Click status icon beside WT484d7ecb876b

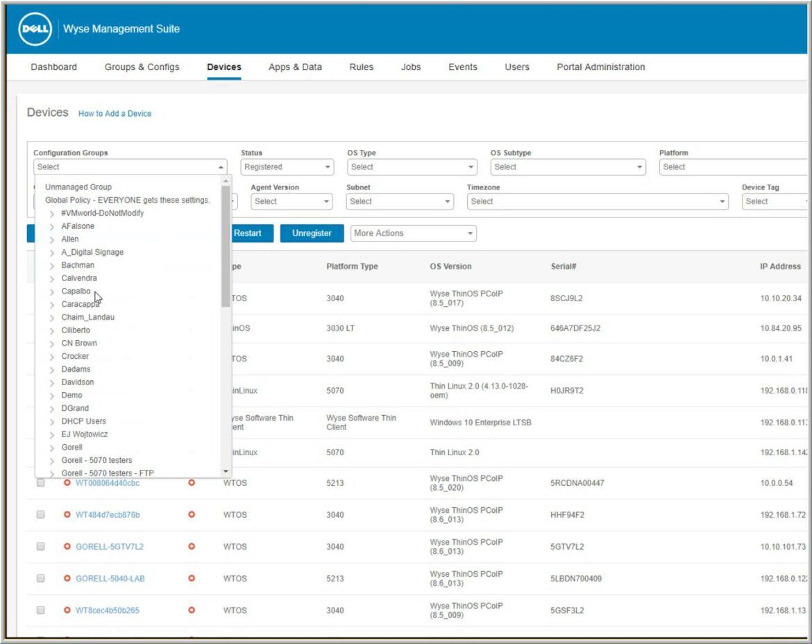[67, 515]
